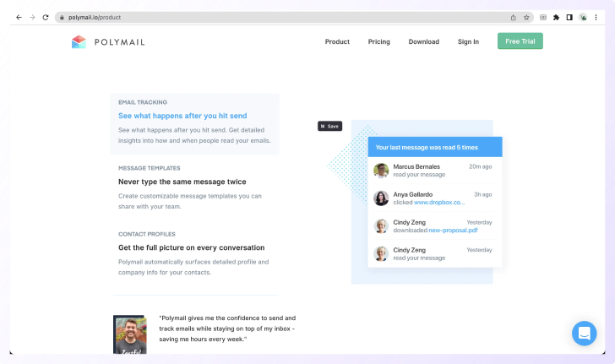Open the browser extensions puzzle icon
The image size is (615, 364).
556,17
